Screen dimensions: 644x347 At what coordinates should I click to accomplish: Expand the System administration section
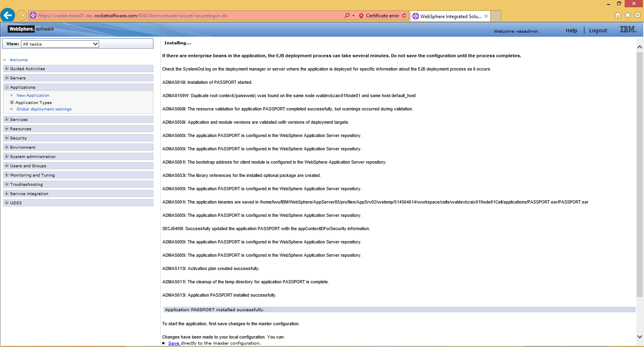click(x=6, y=156)
